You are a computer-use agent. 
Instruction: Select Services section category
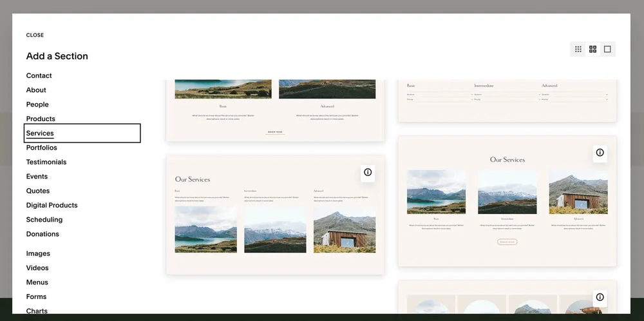pos(82,133)
